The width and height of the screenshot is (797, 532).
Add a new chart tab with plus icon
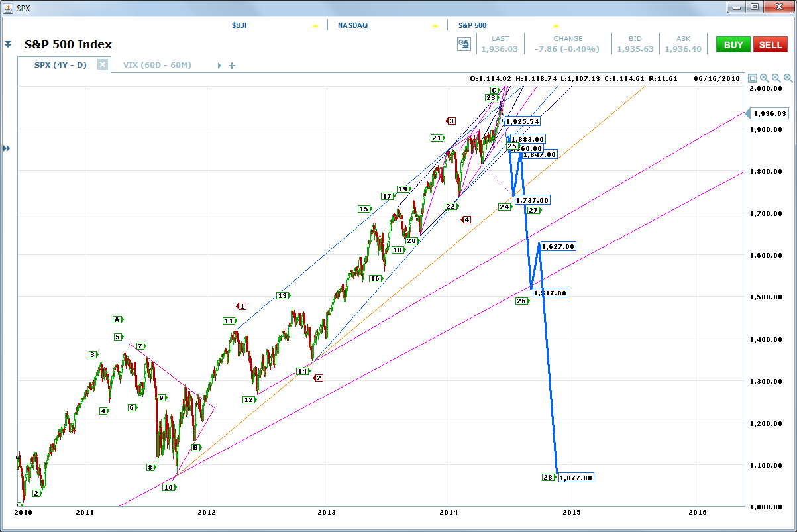point(232,66)
